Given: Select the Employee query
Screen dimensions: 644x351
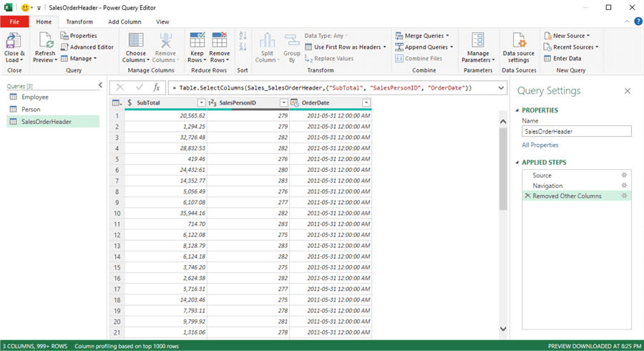Looking at the screenshot, I should (x=35, y=97).
